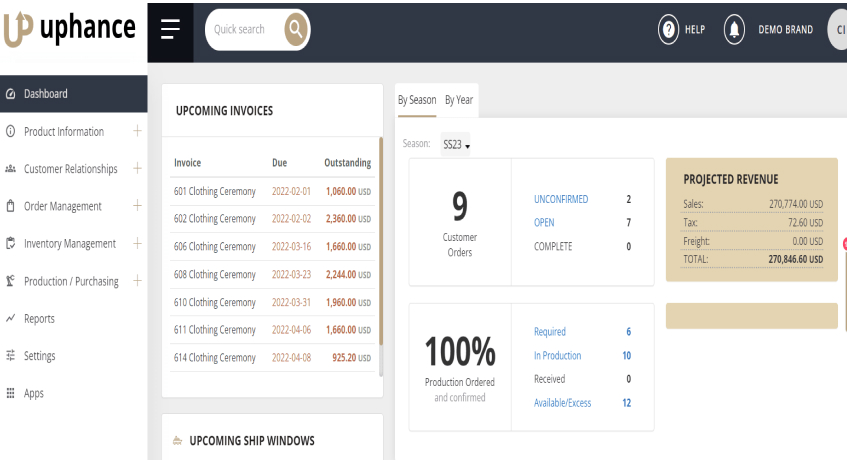Expand the Product Information menu
The width and height of the screenshot is (847, 460).
coord(137,131)
